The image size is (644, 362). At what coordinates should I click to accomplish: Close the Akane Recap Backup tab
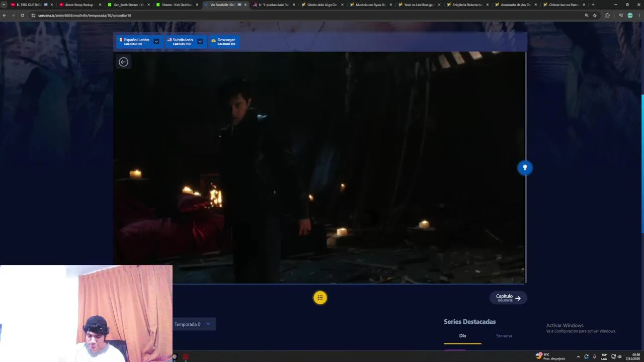click(100, 5)
